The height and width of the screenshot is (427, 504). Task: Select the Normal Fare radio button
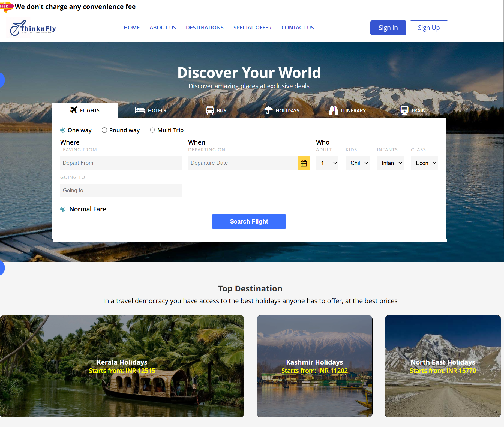(63, 209)
